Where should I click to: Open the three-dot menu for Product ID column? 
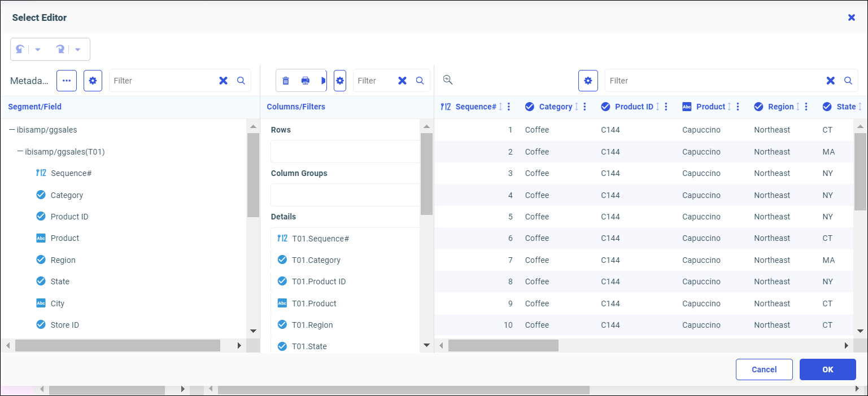tap(666, 107)
